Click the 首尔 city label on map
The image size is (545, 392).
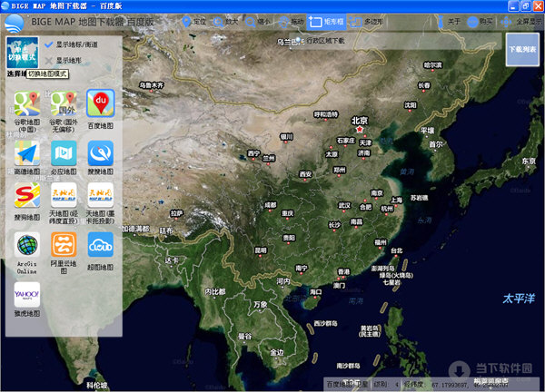tap(436, 143)
